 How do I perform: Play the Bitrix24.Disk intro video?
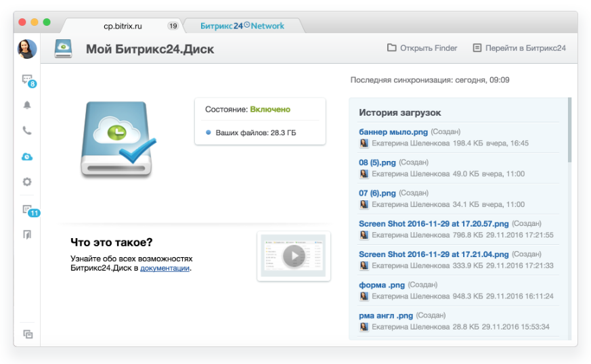pos(294,256)
